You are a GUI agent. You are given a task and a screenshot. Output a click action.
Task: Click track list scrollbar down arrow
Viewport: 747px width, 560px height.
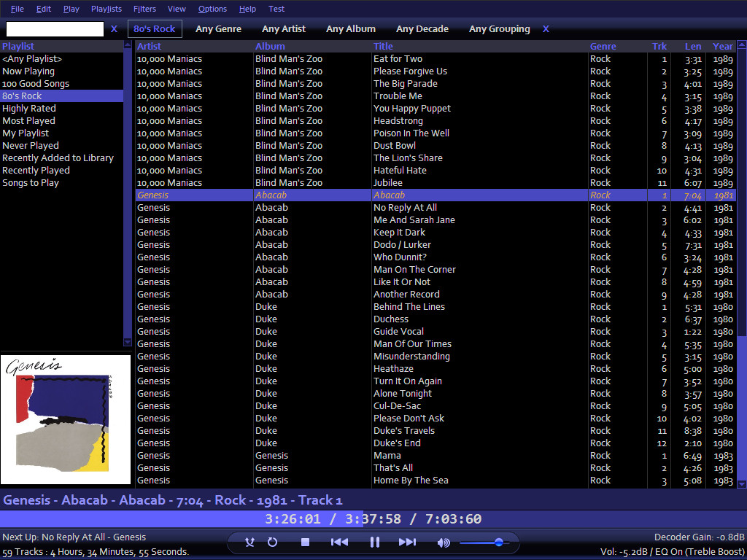(742, 484)
